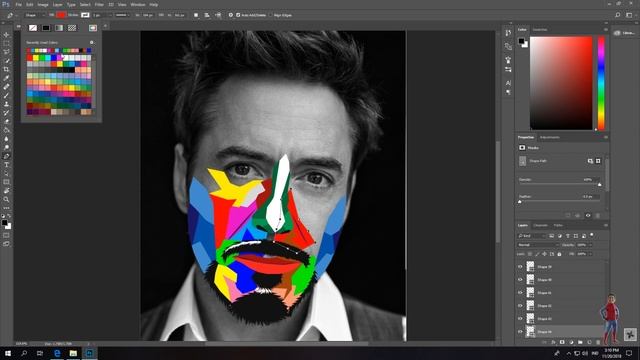The image size is (640, 360).
Task: Toggle layer filtering on/off switch
Action: point(592,235)
